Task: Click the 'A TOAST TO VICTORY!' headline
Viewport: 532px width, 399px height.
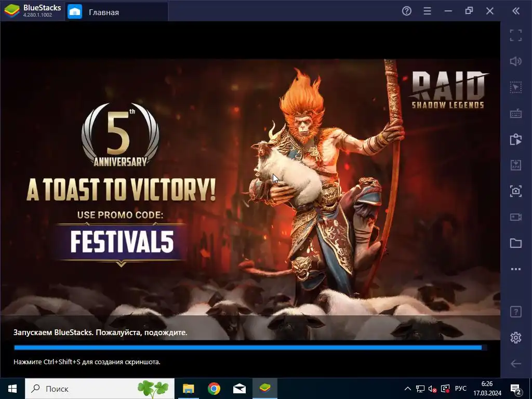Action: (x=121, y=189)
